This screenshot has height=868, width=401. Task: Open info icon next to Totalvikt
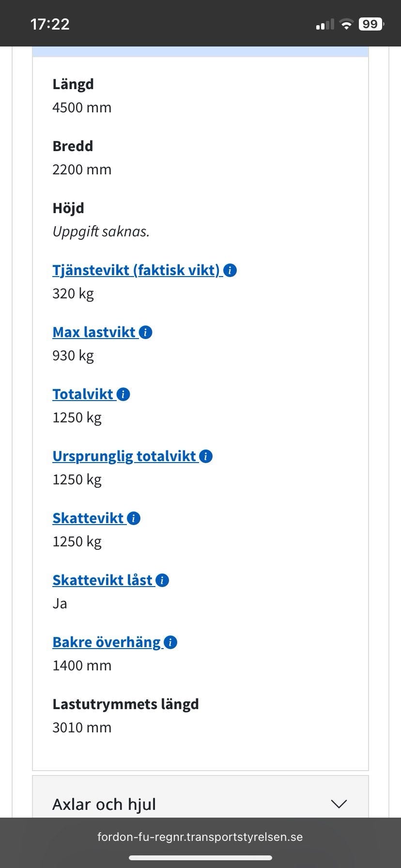[123, 394]
